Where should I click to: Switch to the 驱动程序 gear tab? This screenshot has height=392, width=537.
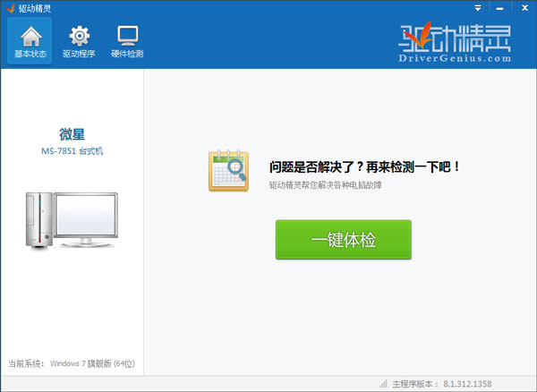(x=79, y=41)
